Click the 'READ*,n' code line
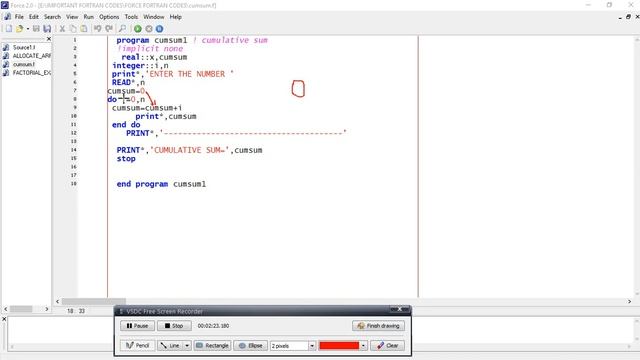Screen dimensions: 640x360 129,82
